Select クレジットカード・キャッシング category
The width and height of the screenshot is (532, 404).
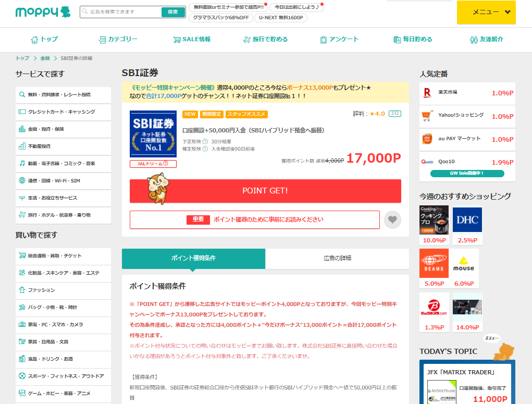63,112
